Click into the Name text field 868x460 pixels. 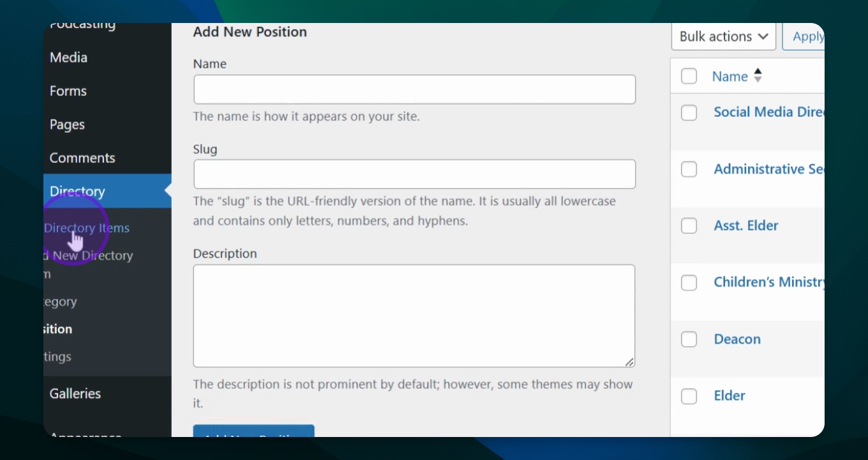414,89
